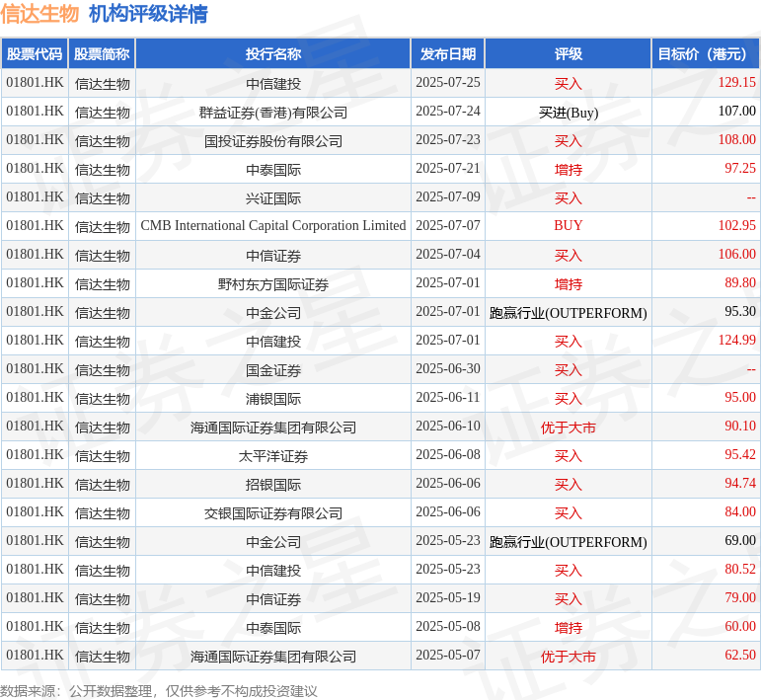Click the 买进(Buy) rating cell

(x=569, y=113)
